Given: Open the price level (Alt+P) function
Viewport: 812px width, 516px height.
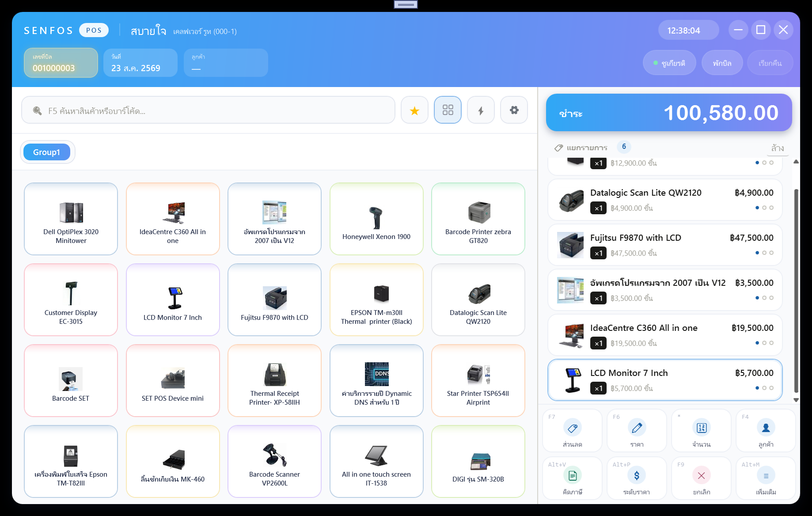Looking at the screenshot, I should tap(637, 478).
